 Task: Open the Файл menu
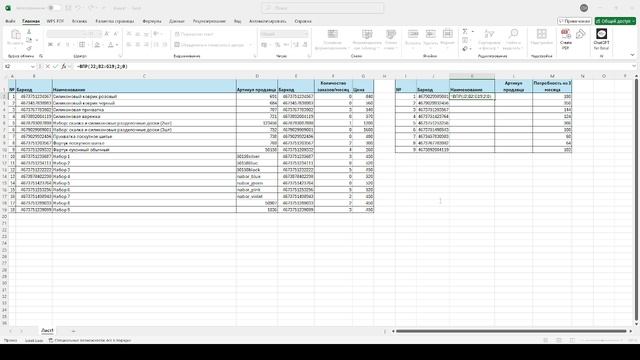[10, 21]
